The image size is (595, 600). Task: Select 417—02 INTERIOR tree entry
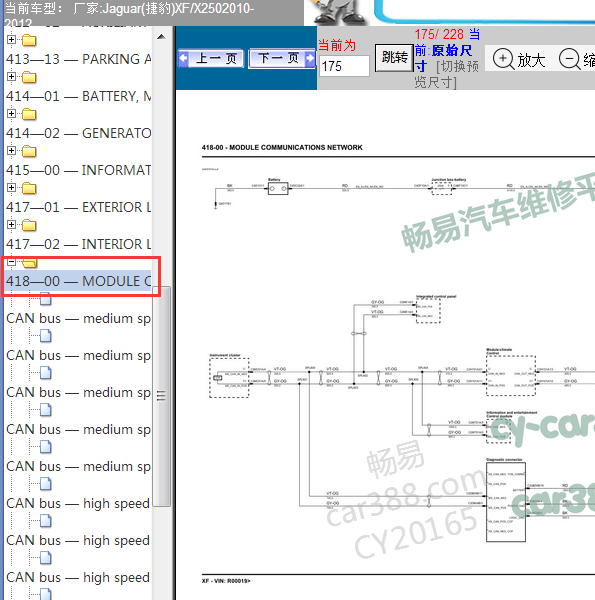pos(78,244)
